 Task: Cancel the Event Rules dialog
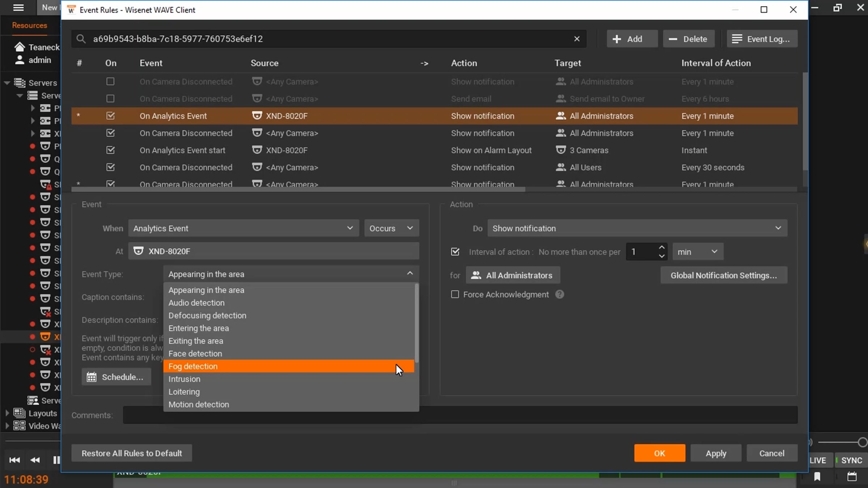tap(772, 453)
